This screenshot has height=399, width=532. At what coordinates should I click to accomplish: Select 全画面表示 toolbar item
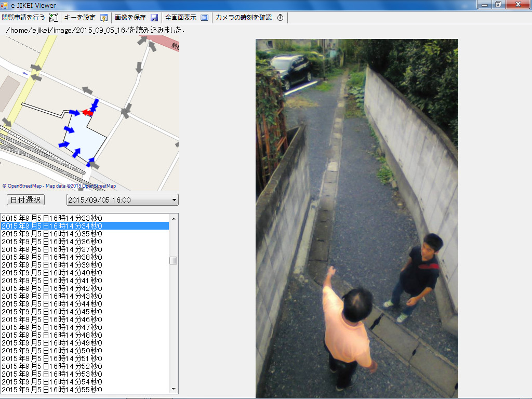tap(181, 18)
